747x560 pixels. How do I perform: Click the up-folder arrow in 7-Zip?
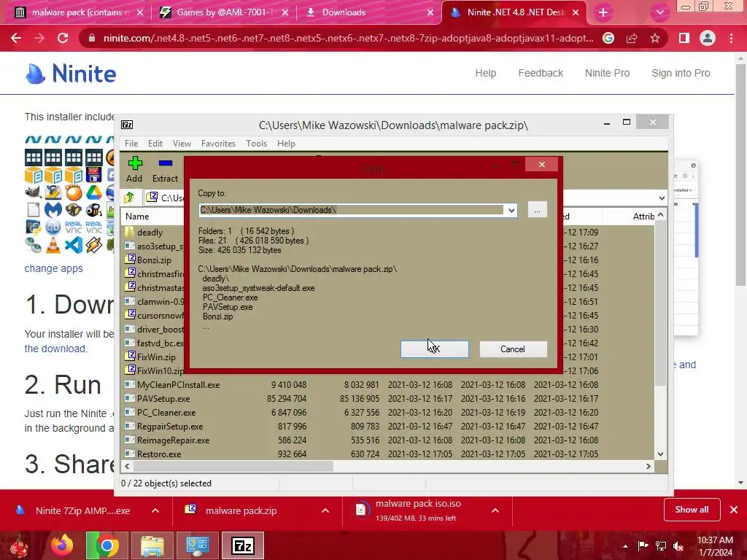tap(129, 197)
